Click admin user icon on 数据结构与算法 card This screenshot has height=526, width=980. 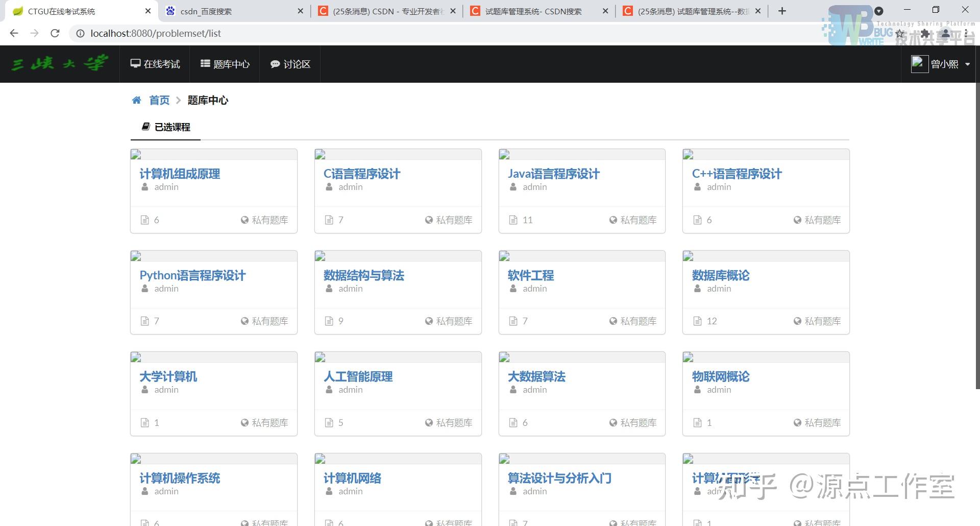329,289
